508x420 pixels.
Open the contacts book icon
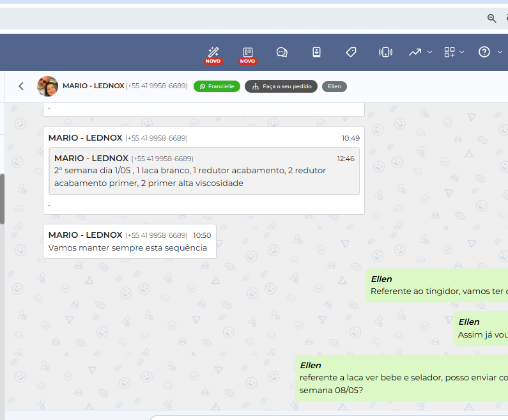coord(316,52)
